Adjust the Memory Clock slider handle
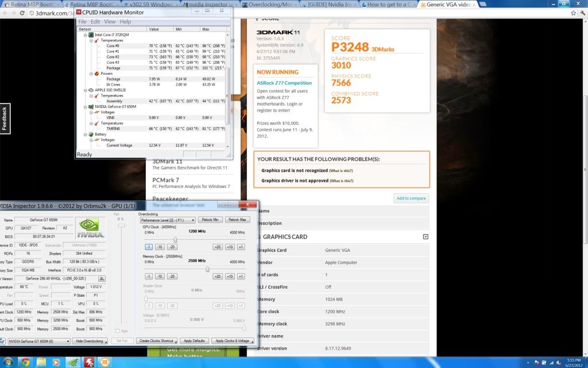 (207, 269)
